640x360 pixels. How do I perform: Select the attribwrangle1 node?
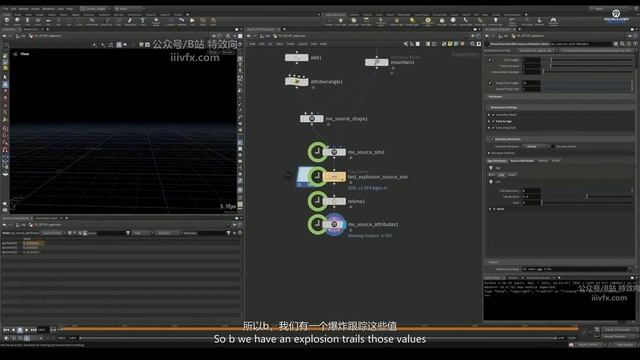(296, 82)
